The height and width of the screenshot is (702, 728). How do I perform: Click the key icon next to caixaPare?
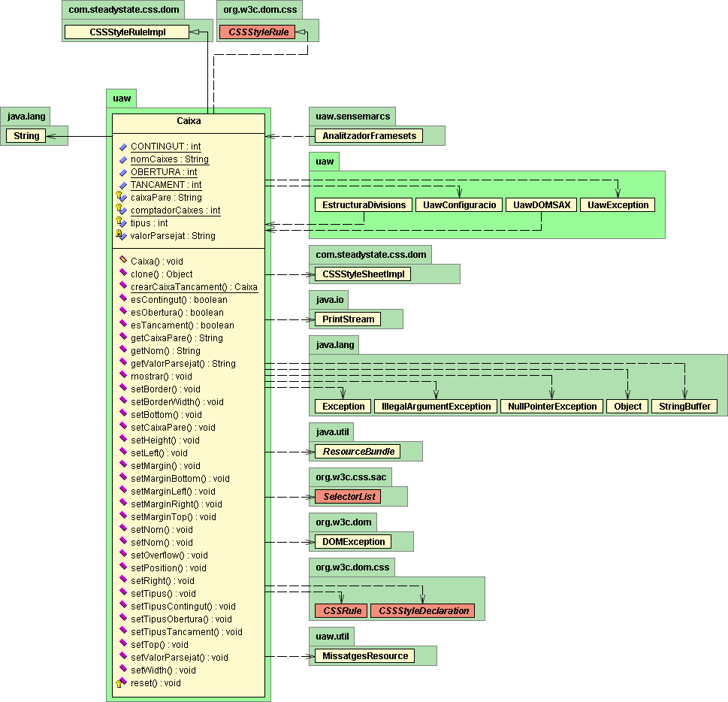click(122, 198)
